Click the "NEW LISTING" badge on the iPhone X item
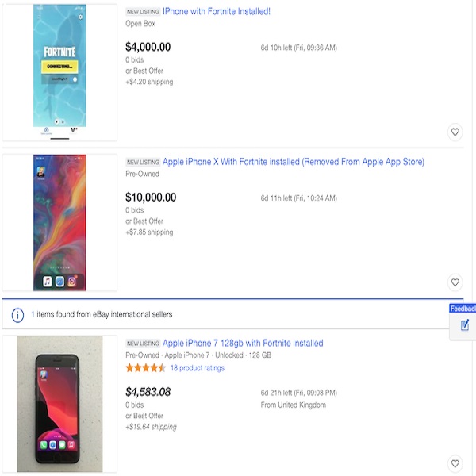Screen dimensions: 476x476 point(143,163)
